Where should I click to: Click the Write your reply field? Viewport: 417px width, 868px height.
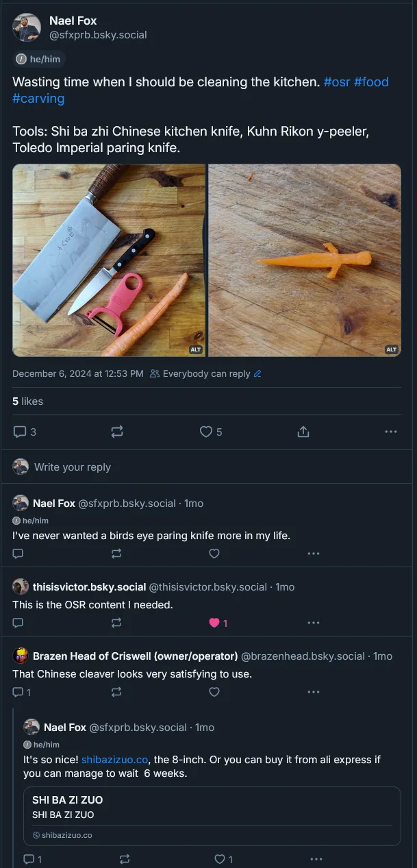(x=205, y=467)
